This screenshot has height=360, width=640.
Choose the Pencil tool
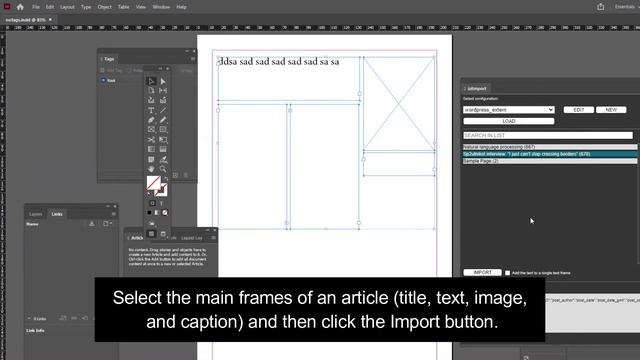click(x=163, y=120)
